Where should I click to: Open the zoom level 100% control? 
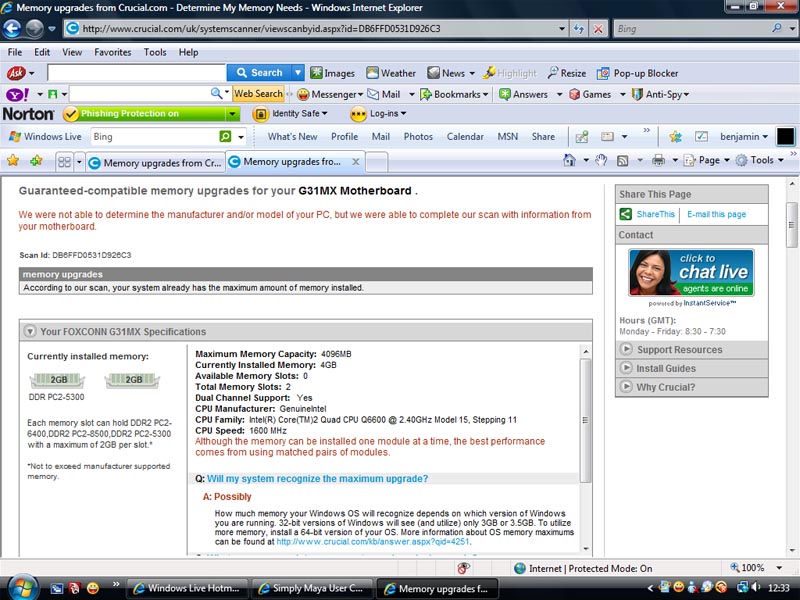tap(756, 568)
